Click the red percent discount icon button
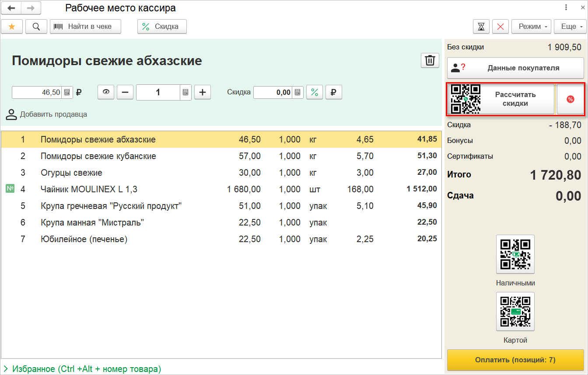This screenshot has width=588, height=375. (x=570, y=100)
